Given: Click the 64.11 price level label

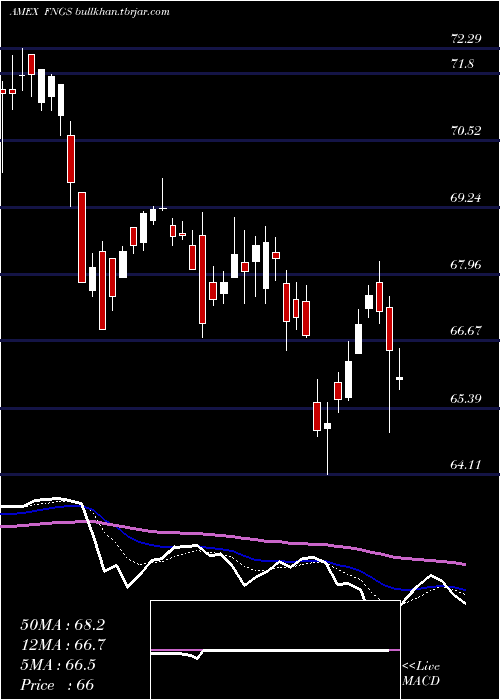Looking at the screenshot, I should coord(466,465).
